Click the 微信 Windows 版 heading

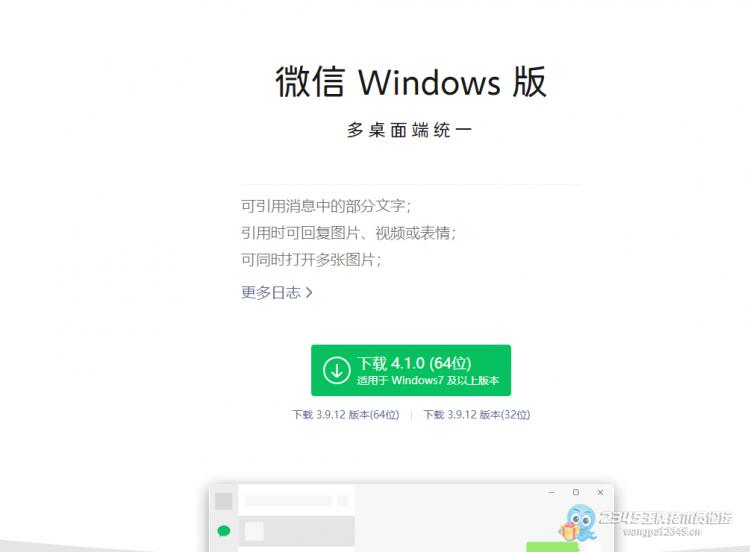[411, 82]
